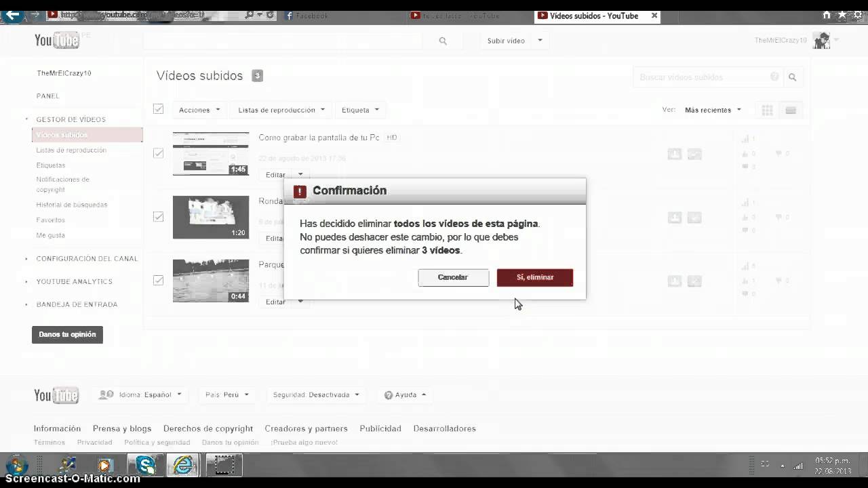Open the Idioma: Español dropdown
The image size is (868, 488).
pyautogui.click(x=141, y=394)
